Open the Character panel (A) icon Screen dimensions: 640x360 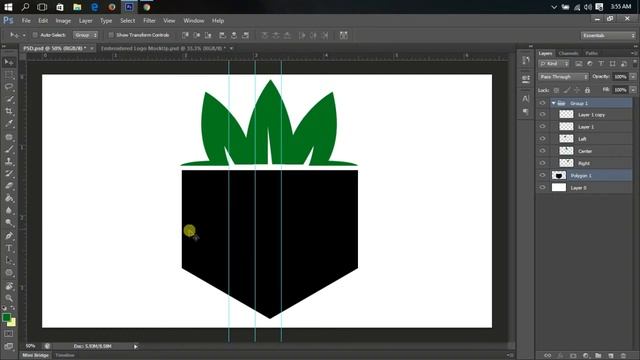pyautogui.click(x=526, y=98)
